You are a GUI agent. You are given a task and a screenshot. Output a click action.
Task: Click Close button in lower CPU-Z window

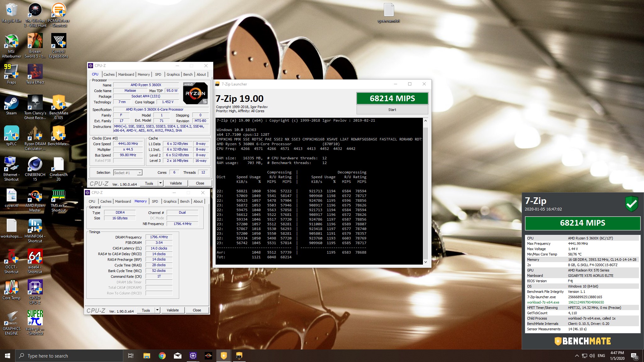point(197,310)
